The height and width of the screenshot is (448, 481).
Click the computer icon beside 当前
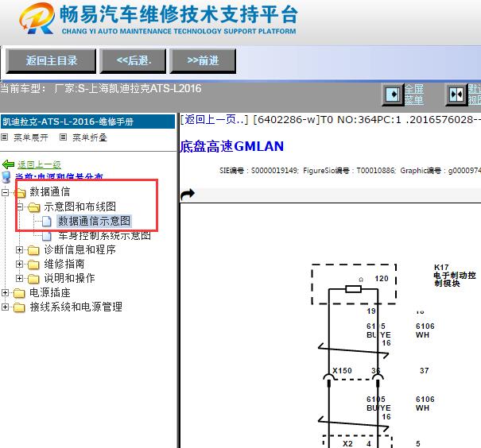click(6, 177)
